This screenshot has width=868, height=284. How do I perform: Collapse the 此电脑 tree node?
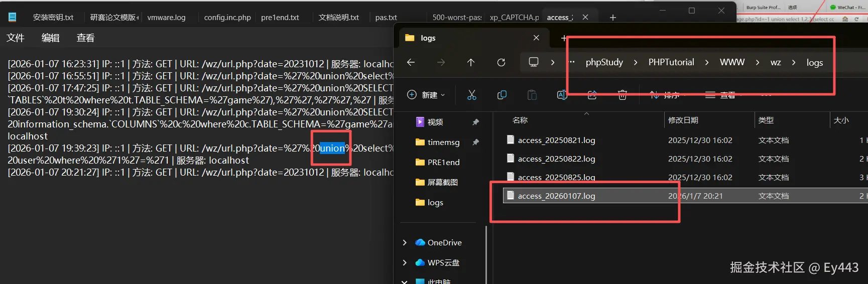pyautogui.click(x=405, y=282)
